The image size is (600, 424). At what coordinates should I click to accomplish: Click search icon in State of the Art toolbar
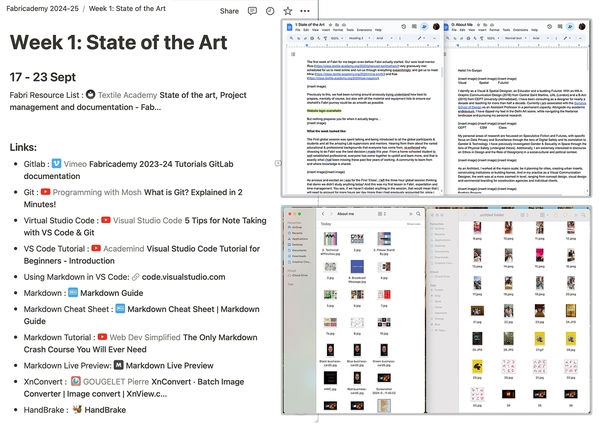click(292, 38)
